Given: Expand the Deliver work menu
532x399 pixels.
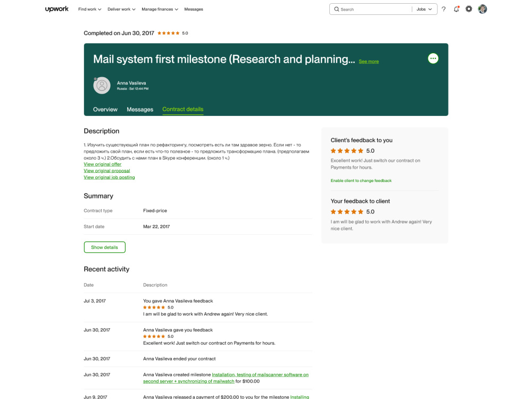Looking at the screenshot, I should pos(121,9).
